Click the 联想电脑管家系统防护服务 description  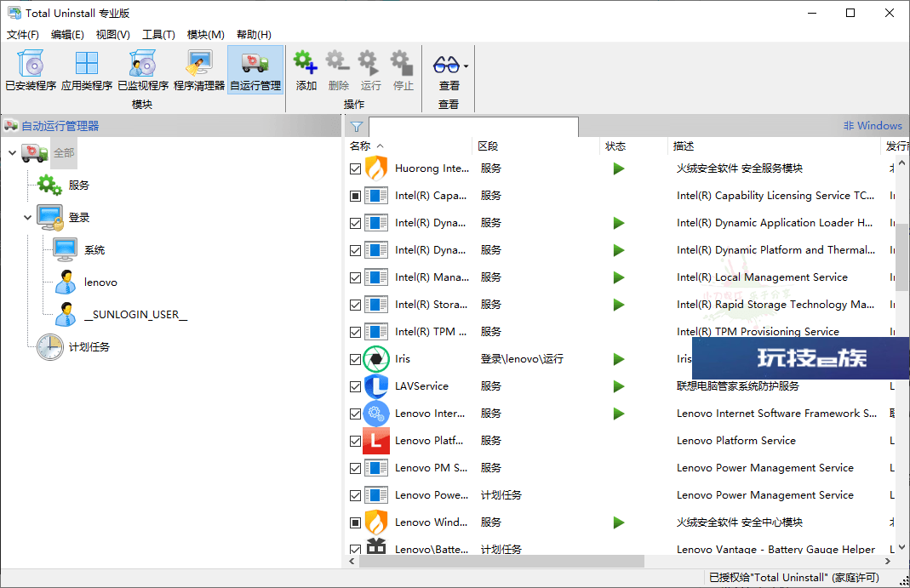(x=738, y=386)
